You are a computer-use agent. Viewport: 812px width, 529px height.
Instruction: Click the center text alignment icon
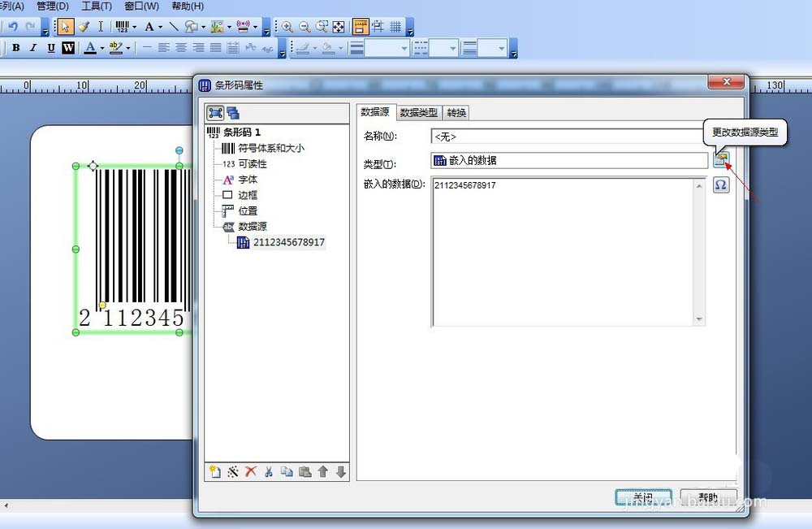click(181, 48)
